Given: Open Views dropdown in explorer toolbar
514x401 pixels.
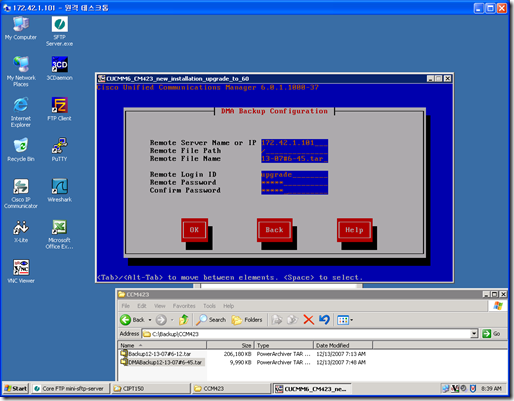Looking at the screenshot, I should (345, 320).
